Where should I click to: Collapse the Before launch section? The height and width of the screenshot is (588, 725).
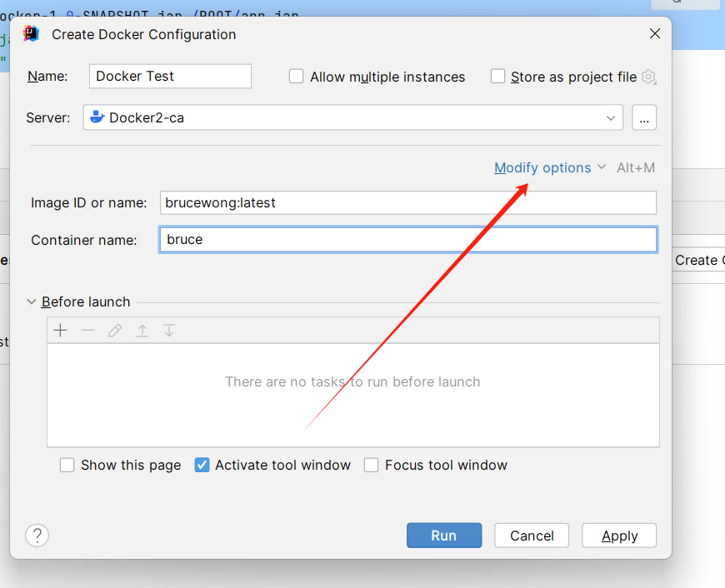point(32,301)
